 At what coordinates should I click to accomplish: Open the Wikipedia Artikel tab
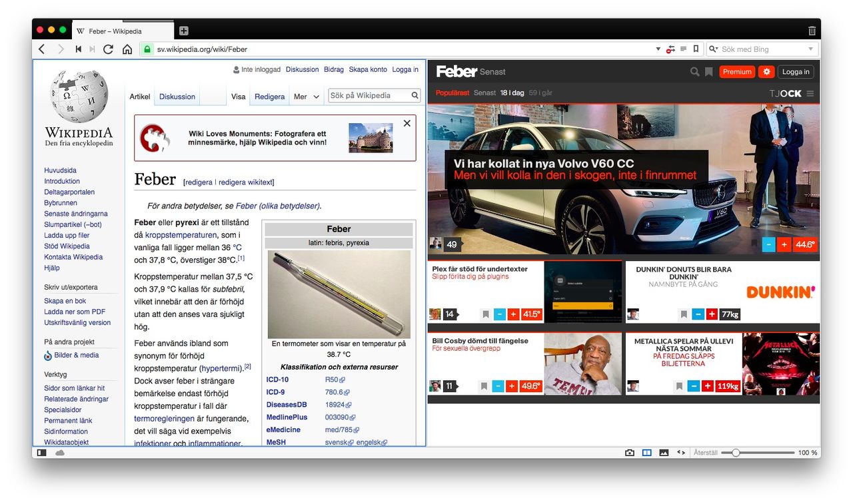click(x=139, y=97)
